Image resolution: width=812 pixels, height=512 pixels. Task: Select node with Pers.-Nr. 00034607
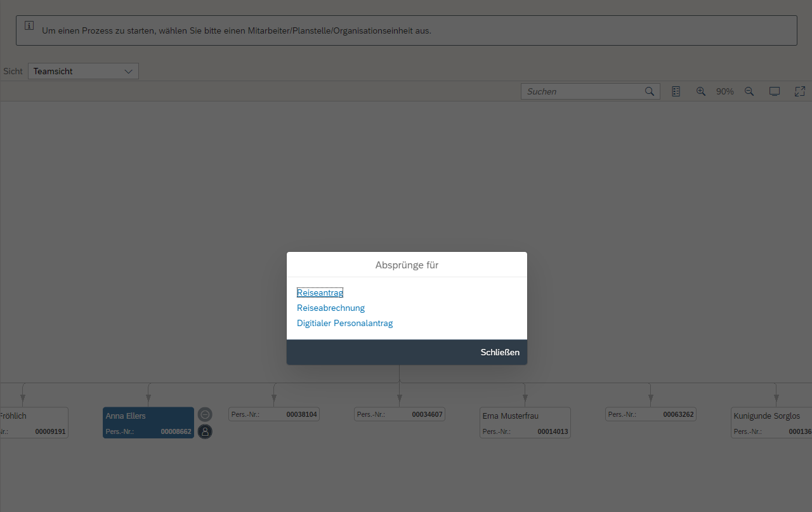(x=400, y=414)
